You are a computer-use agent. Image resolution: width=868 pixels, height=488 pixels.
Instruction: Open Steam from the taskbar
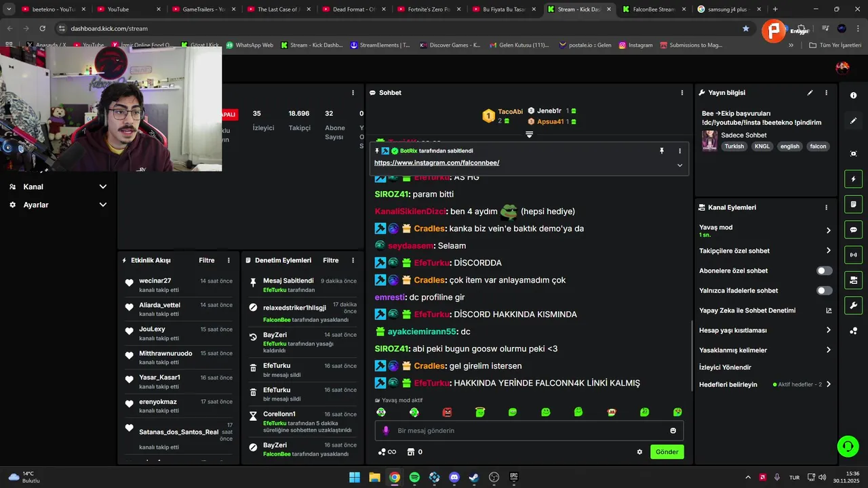474,477
